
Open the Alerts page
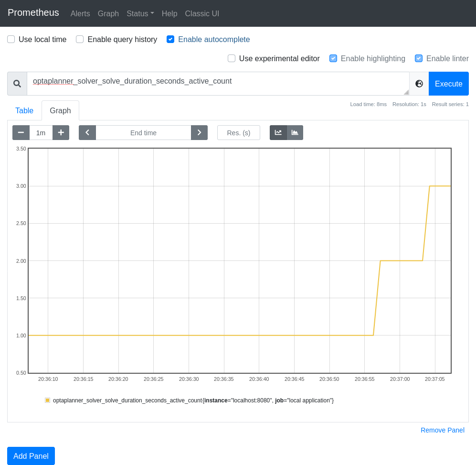pyautogui.click(x=80, y=13)
